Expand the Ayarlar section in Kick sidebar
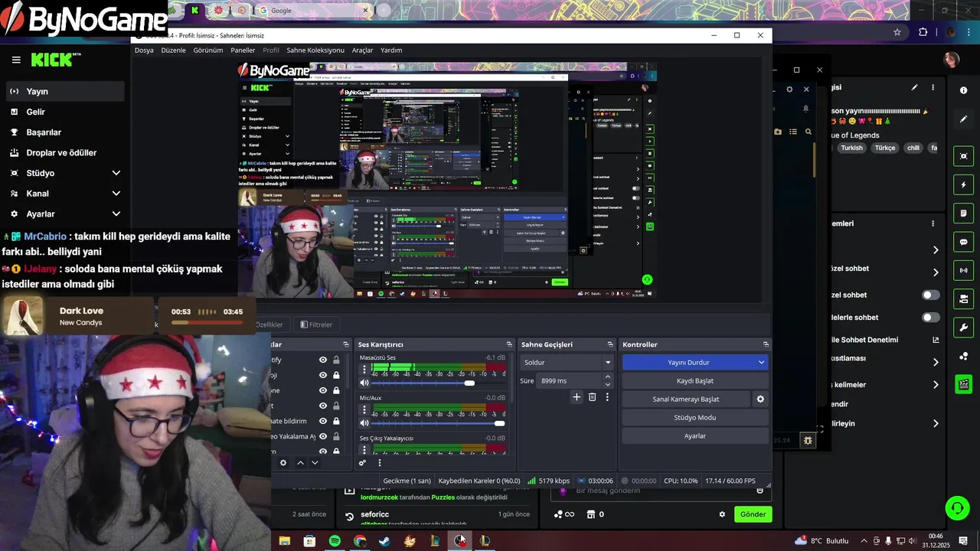The image size is (980, 551). pyautogui.click(x=116, y=214)
